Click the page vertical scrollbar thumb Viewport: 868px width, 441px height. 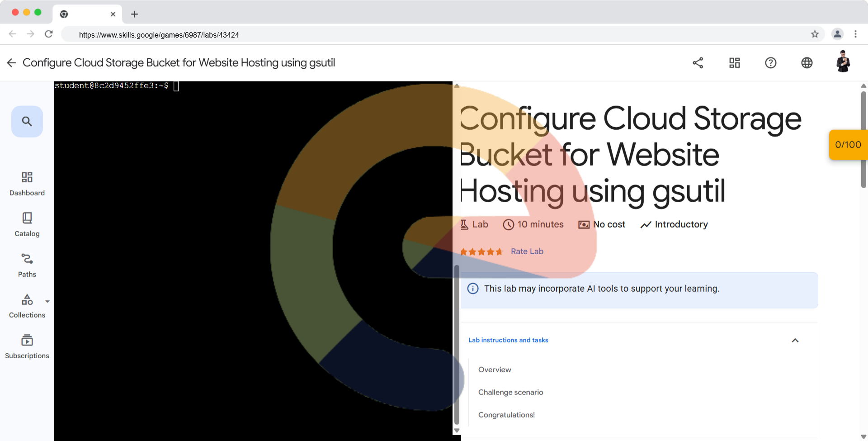(863, 139)
